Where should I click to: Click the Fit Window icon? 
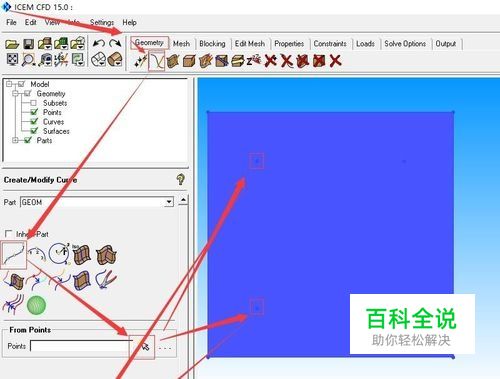pos(12,60)
